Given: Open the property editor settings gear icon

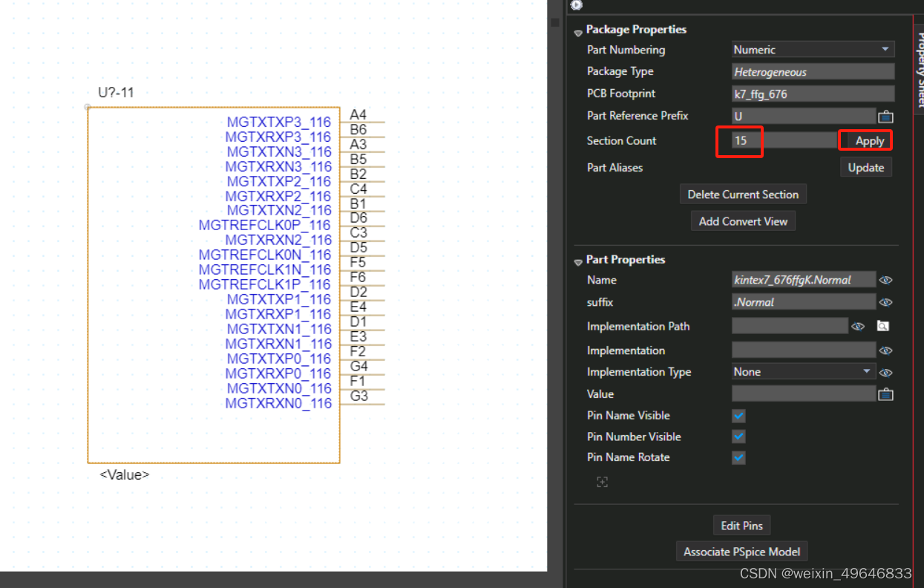Looking at the screenshot, I should click(x=577, y=6).
